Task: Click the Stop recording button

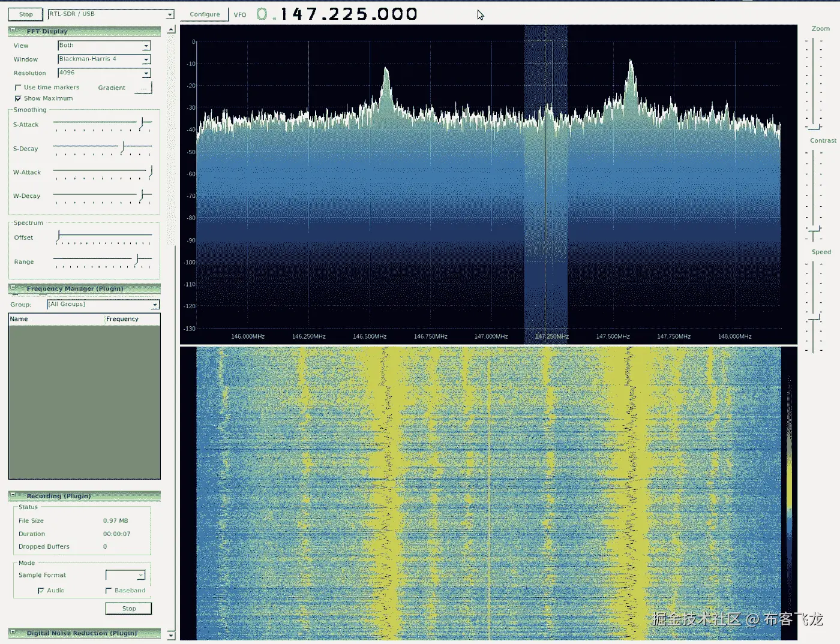Action: pos(128,609)
